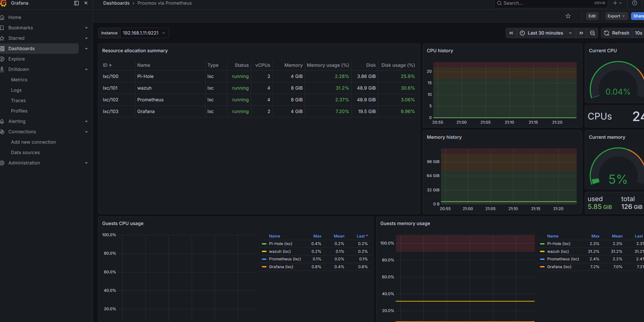
Task: Open the help question-mark icon
Action: coord(634,3)
